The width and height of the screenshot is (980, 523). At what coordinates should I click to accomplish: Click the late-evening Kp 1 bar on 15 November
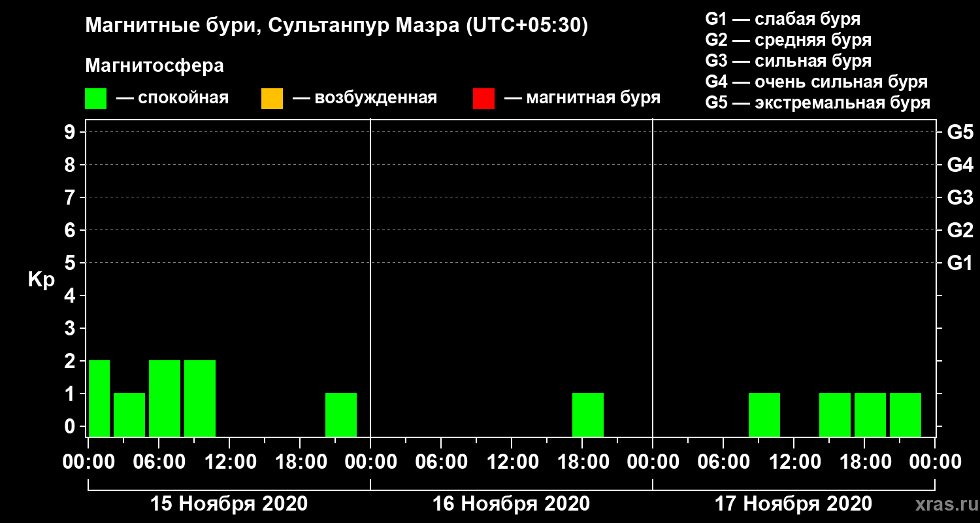(x=341, y=414)
